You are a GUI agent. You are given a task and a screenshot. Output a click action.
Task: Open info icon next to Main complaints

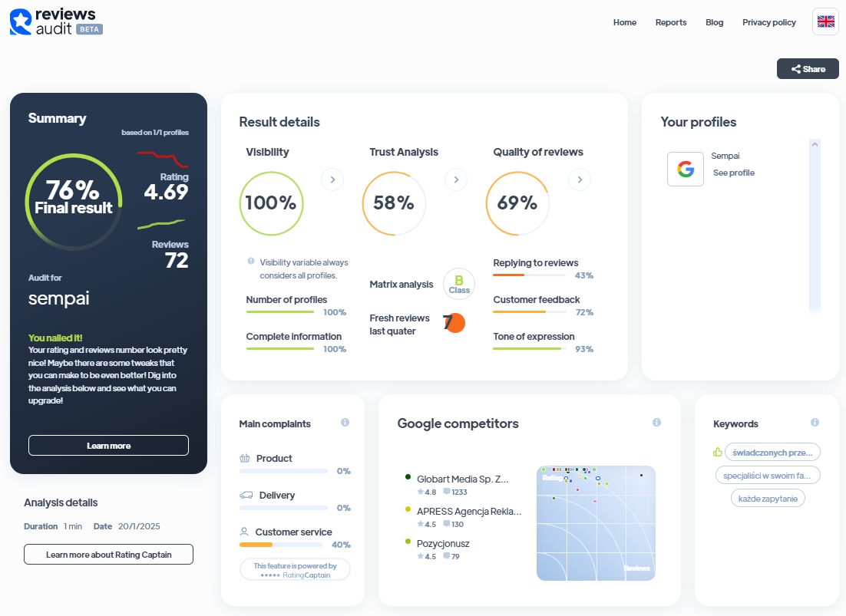[345, 423]
